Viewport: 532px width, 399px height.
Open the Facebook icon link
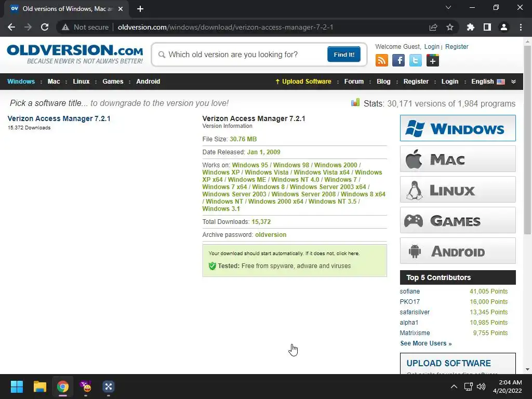click(x=398, y=60)
